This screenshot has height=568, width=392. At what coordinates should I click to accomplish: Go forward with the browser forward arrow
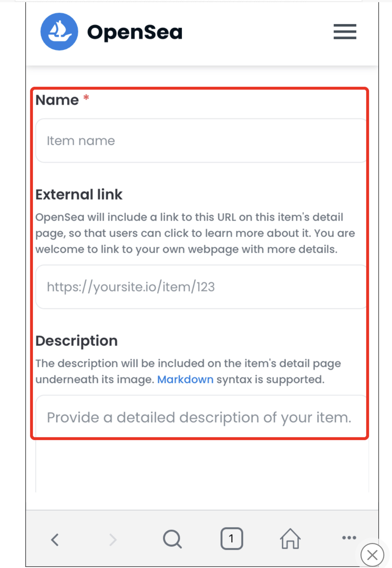coord(113,539)
